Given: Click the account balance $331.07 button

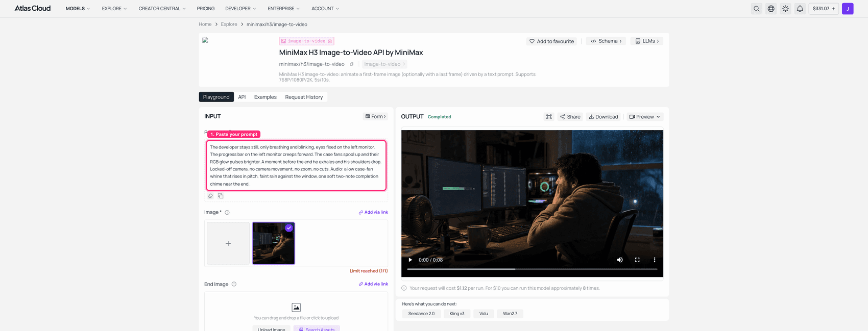Looking at the screenshot, I should pos(824,9).
